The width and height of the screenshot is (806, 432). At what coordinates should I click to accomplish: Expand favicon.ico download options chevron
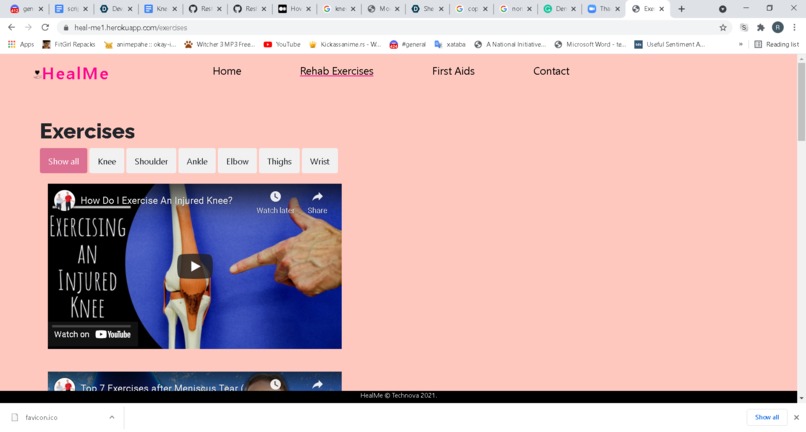tap(112, 417)
